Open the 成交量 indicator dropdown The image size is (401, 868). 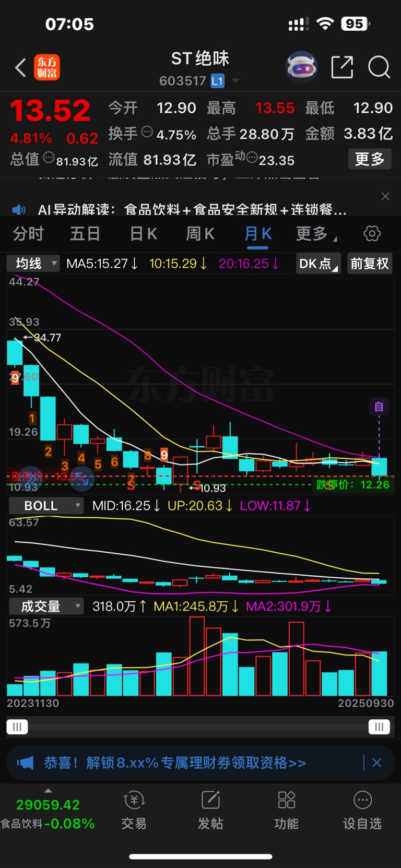(x=46, y=606)
